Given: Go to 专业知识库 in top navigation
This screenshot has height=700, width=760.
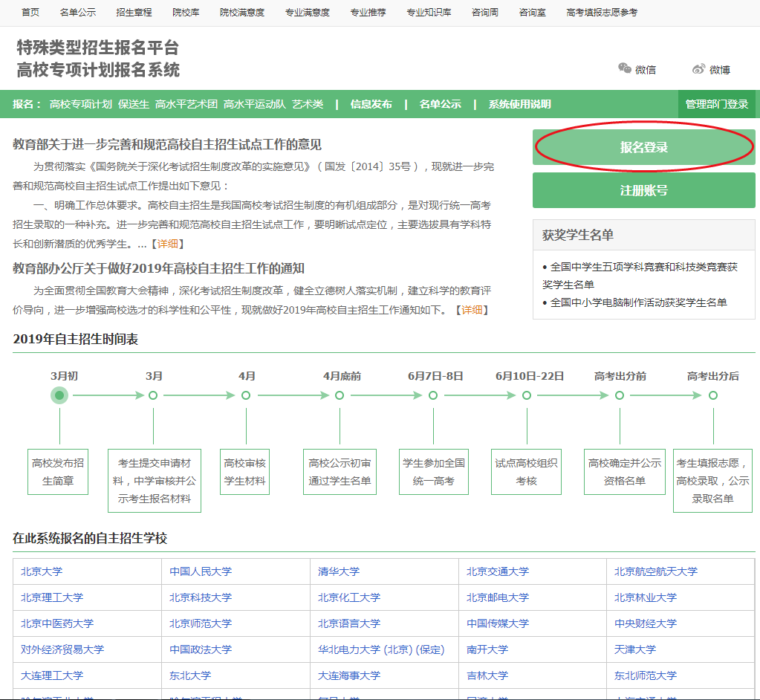Looking at the screenshot, I should pyautogui.click(x=429, y=13).
